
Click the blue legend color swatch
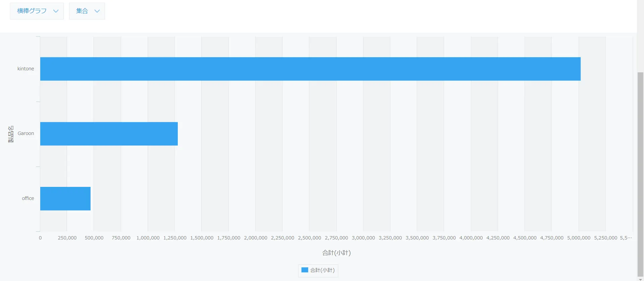click(305, 270)
